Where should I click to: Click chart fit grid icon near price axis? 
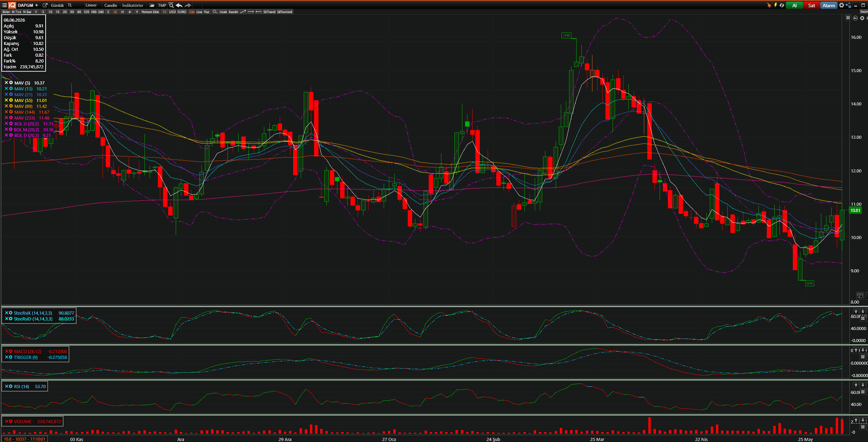848,18
